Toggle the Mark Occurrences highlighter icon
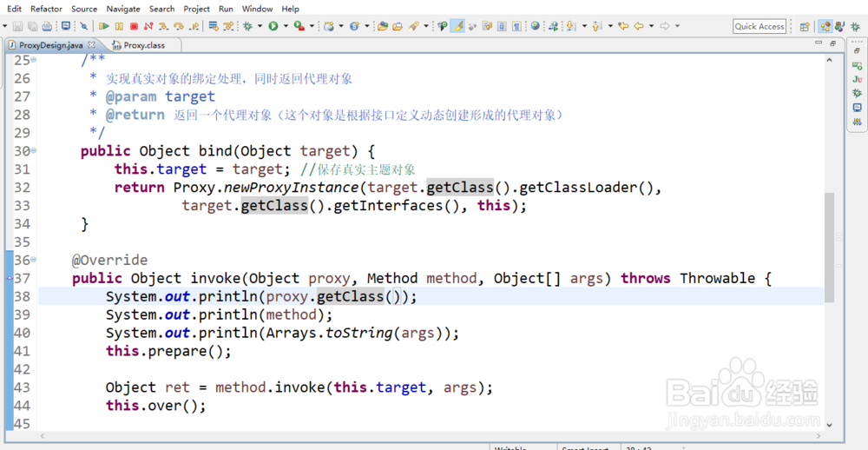Viewport: 868px width, 450px height. [x=457, y=26]
